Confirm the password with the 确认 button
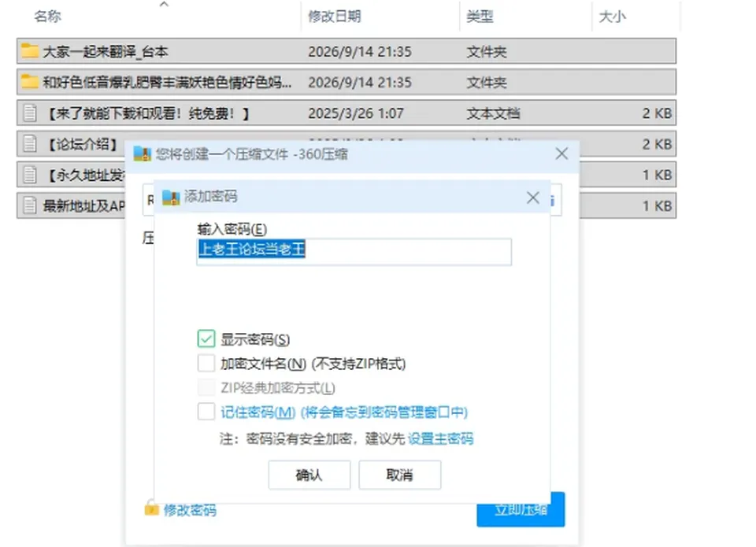The image size is (756, 547). click(309, 475)
